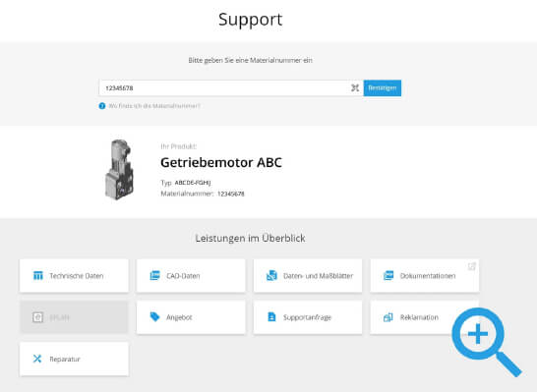Click the 'Leistungen im Überblick' heading
The height and width of the screenshot is (392, 537).
pyautogui.click(x=250, y=238)
